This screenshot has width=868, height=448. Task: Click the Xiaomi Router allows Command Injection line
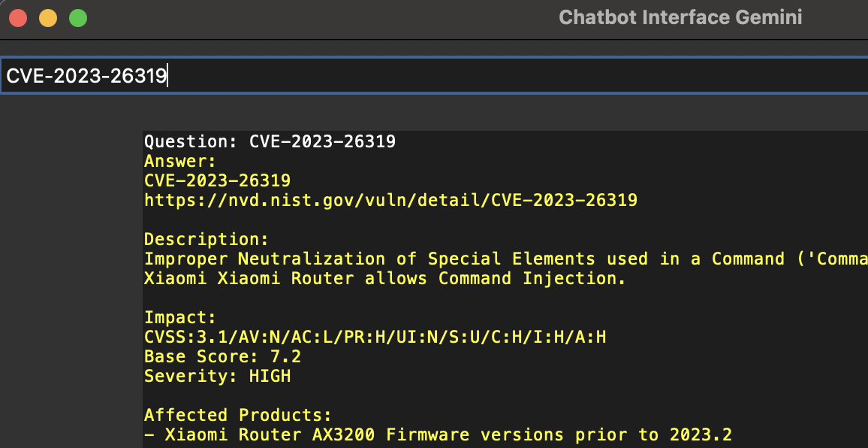point(385,278)
